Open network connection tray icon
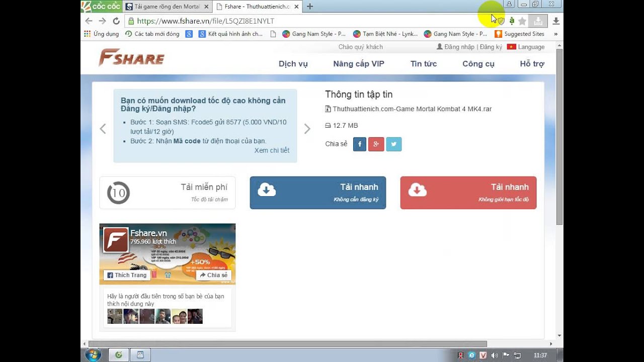The height and width of the screenshot is (362, 644). 517,355
